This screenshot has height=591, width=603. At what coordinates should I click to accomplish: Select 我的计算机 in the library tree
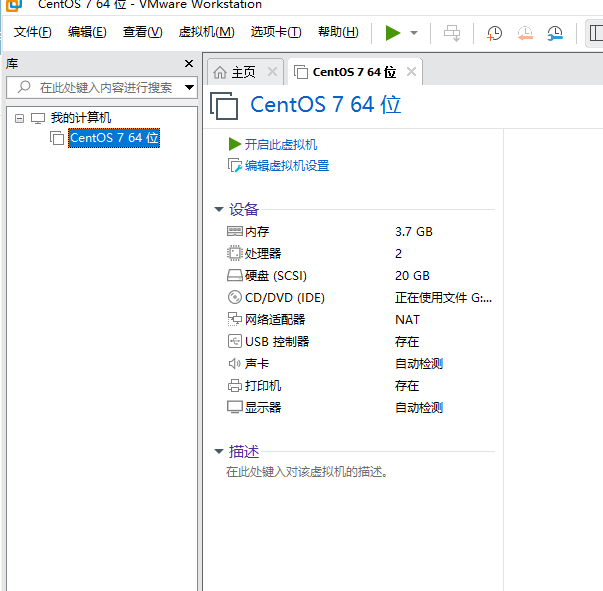(x=81, y=118)
